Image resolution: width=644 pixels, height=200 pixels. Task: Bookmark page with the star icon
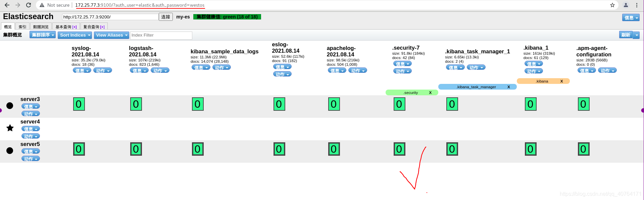pyautogui.click(x=612, y=5)
